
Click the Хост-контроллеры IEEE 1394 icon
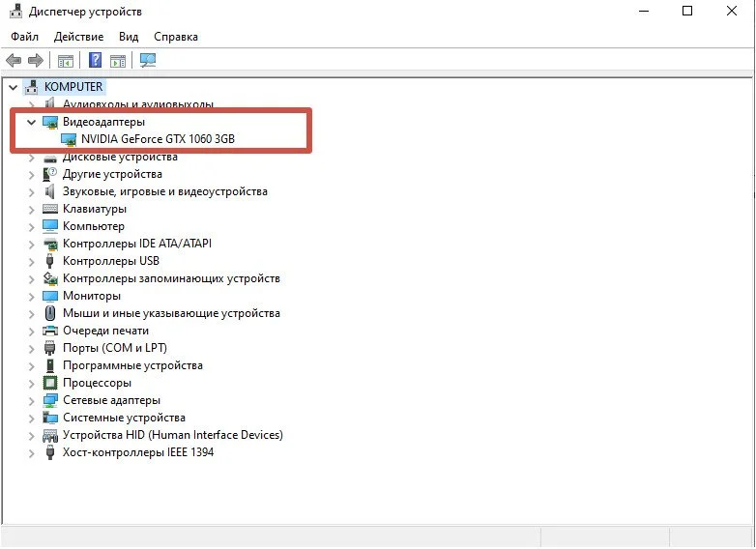point(49,452)
